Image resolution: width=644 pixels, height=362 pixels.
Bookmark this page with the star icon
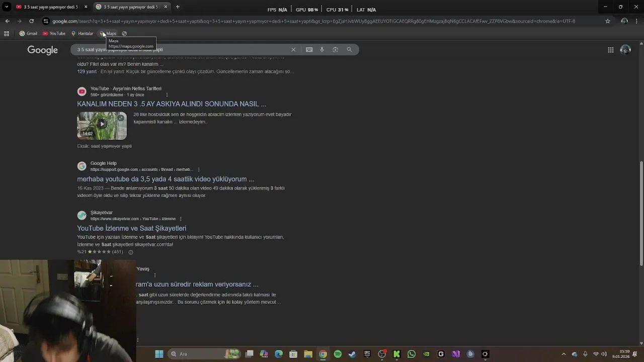coord(608,21)
